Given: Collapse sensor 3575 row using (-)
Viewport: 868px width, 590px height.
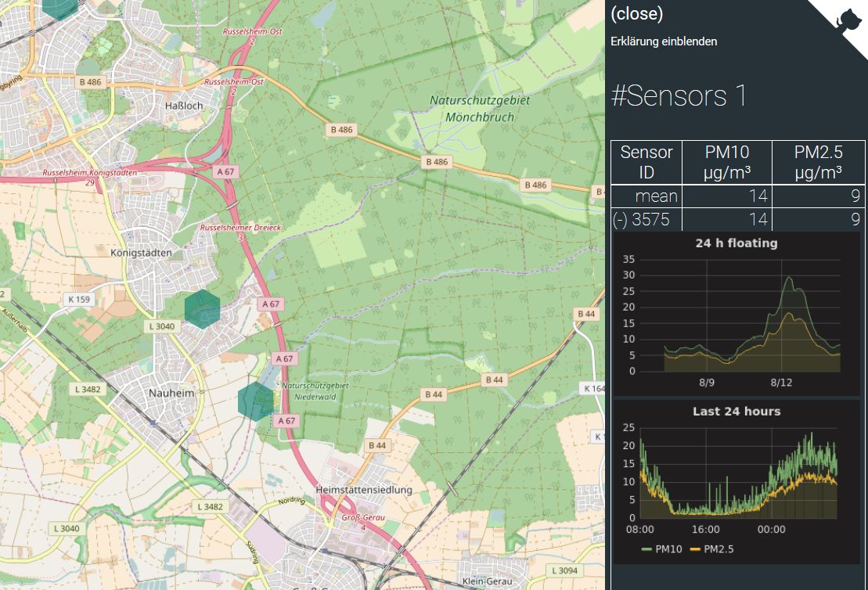Looking at the screenshot, I should [619, 219].
